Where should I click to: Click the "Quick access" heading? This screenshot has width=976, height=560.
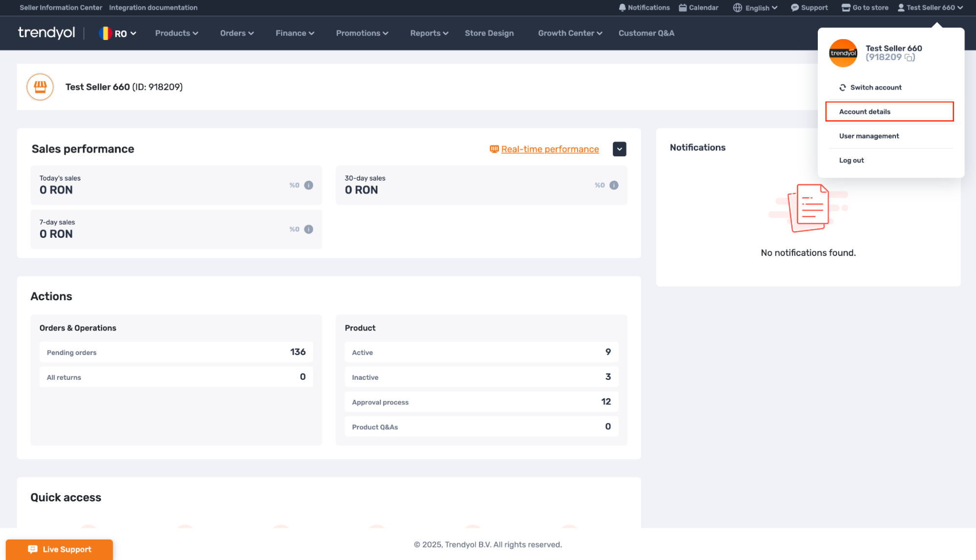tap(66, 498)
